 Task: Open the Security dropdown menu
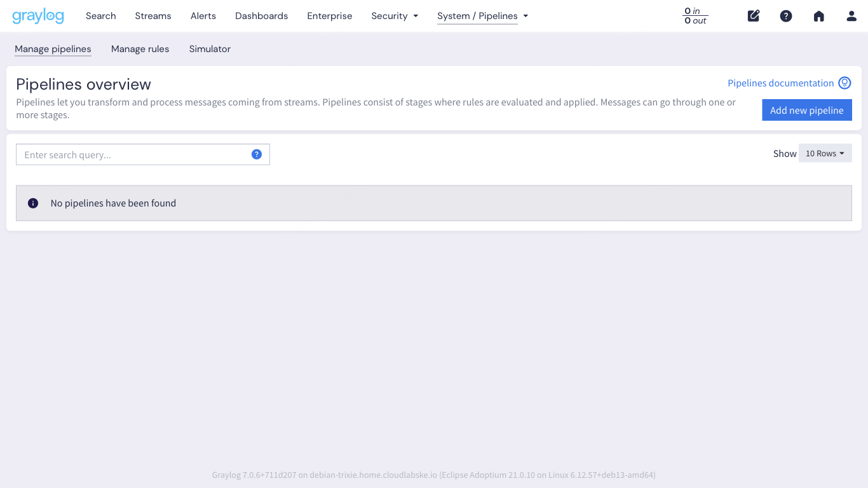[x=395, y=16]
